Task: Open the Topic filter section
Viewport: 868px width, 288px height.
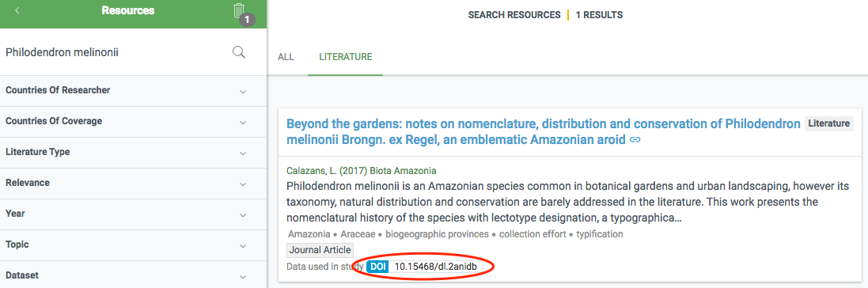Action: [134, 246]
